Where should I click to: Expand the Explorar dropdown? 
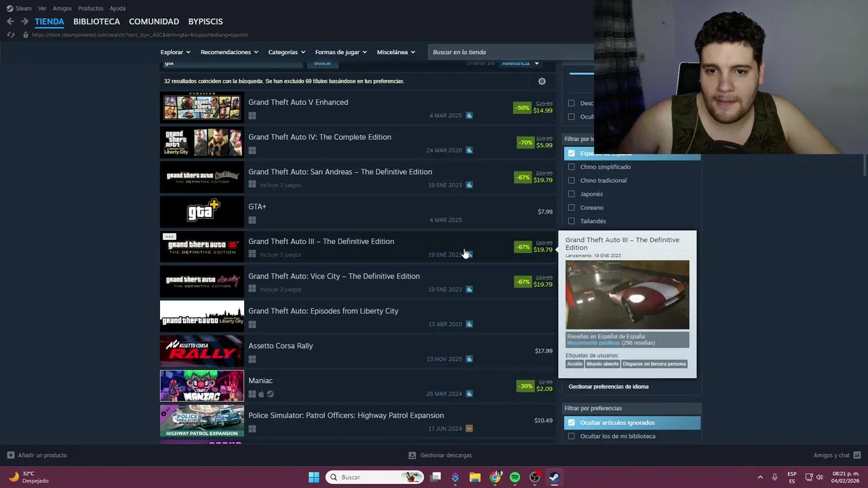[175, 52]
